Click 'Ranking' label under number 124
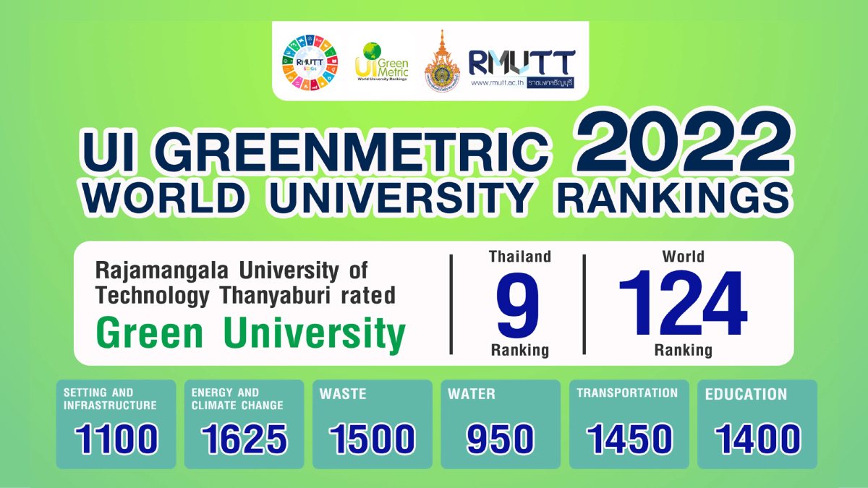 tap(683, 351)
